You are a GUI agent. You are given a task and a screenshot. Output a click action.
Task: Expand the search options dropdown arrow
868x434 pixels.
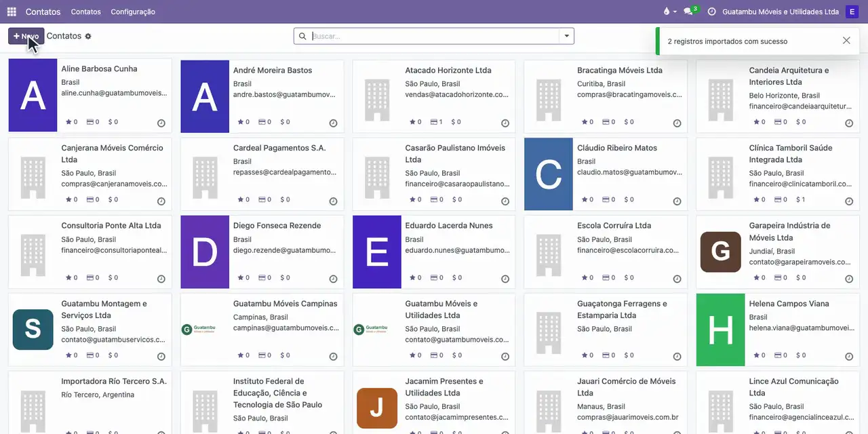point(567,36)
